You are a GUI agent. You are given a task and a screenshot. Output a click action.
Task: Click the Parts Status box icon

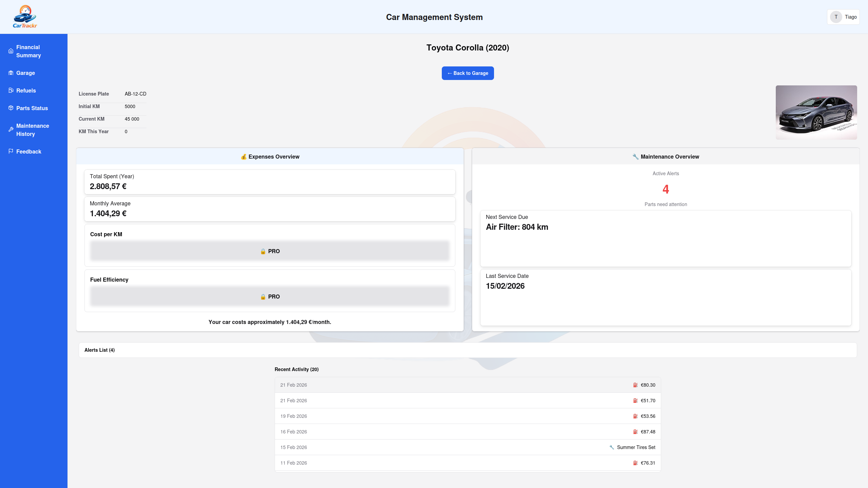(11, 108)
